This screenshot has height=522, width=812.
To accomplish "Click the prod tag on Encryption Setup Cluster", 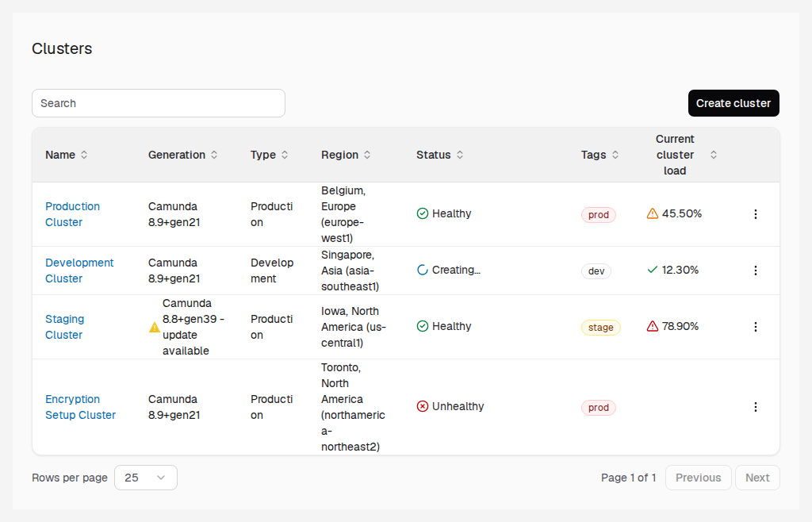I will tap(599, 408).
